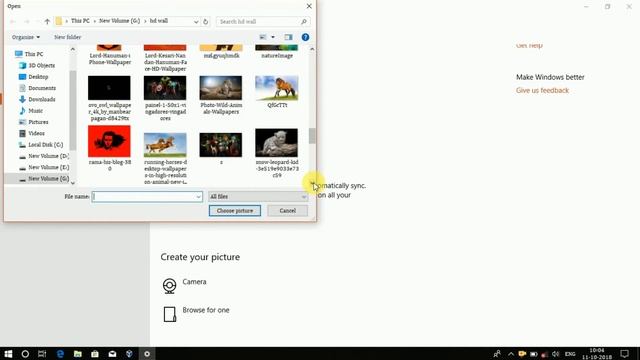Select running-horses desktop wallpaper thumbnail
Screen dimensions: 640x360
(165, 145)
